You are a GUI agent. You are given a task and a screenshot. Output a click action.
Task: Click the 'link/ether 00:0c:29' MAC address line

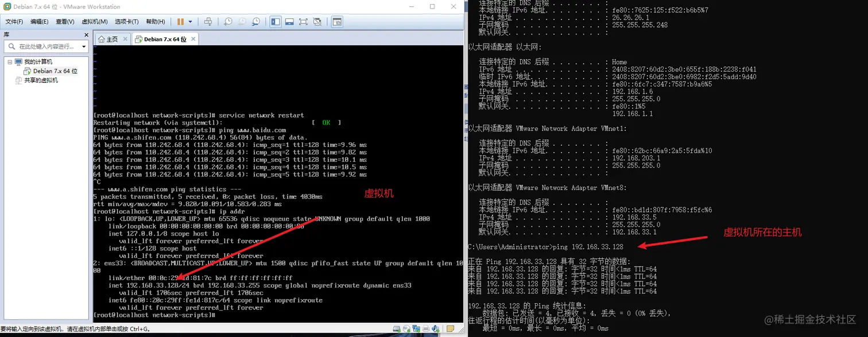[x=200, y=278]
